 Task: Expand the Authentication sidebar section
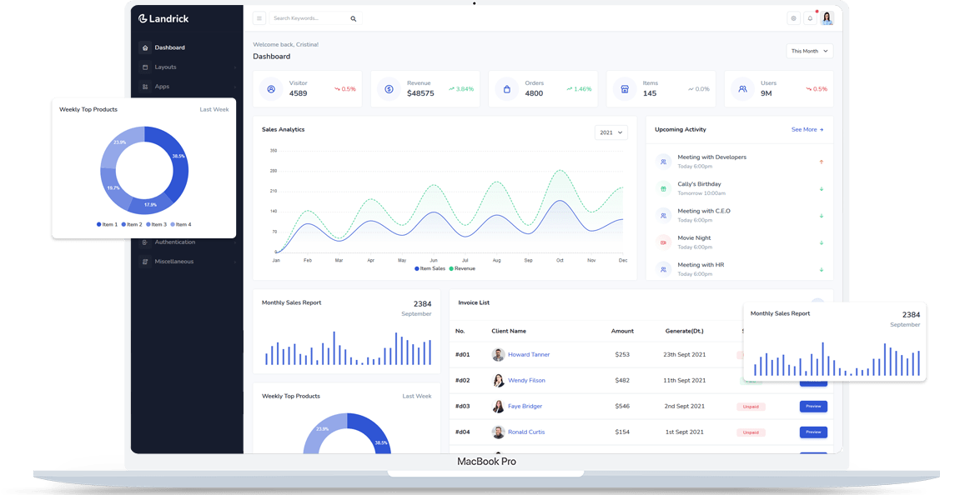pyautogui.click(x=173, y=242)
